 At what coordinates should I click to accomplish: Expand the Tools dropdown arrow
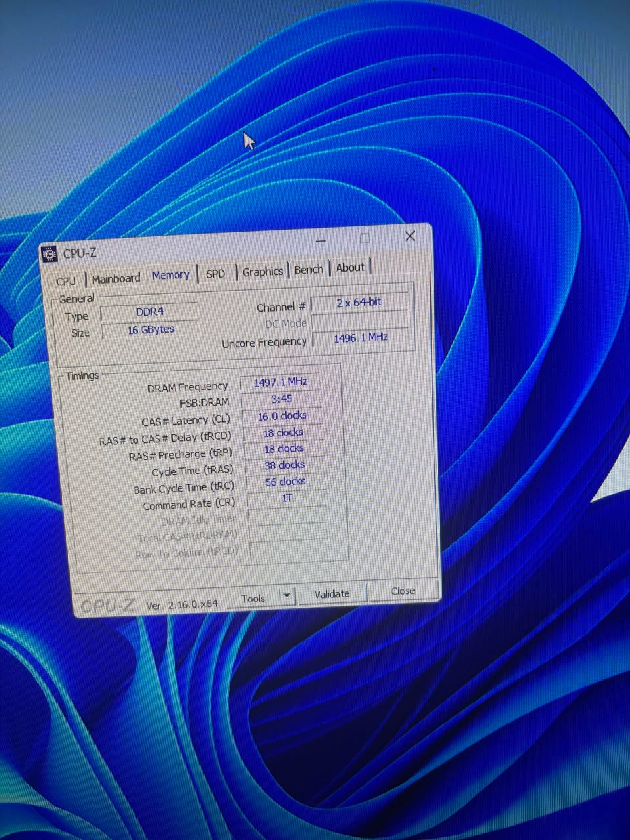[286, 597]
